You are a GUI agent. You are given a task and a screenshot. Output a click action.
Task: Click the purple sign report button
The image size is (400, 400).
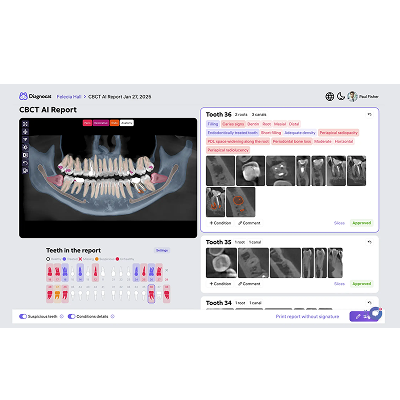click(360, 317)
